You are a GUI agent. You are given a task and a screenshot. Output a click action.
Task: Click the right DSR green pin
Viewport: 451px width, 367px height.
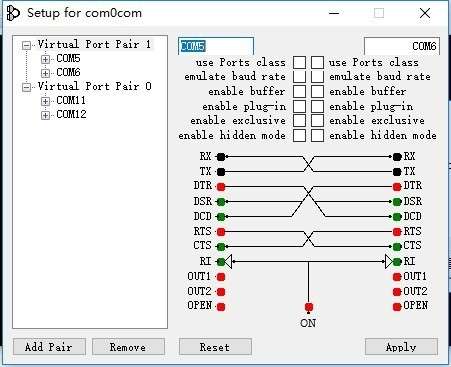(397, 202)
